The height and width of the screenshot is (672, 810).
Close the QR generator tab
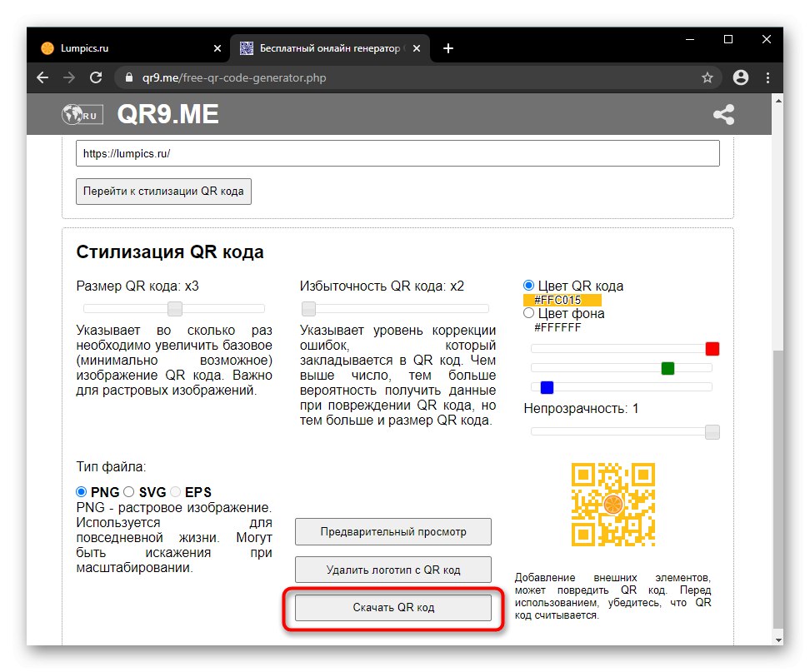417,48
